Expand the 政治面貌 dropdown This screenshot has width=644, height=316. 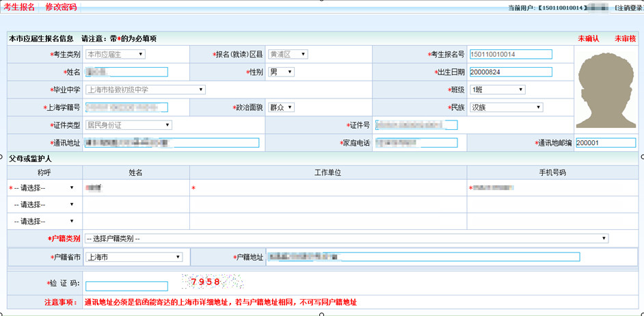(281, 107)
